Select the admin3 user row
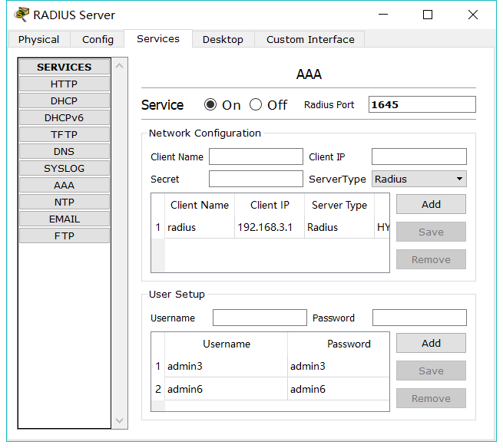The width and height of the screenshot is (503, 448). [x=227, y=367]
